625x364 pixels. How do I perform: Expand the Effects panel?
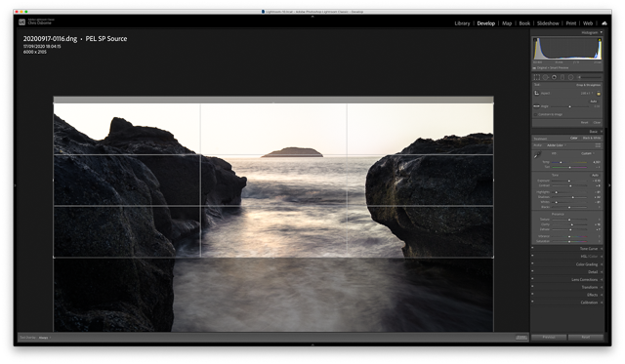click(602, 295)
